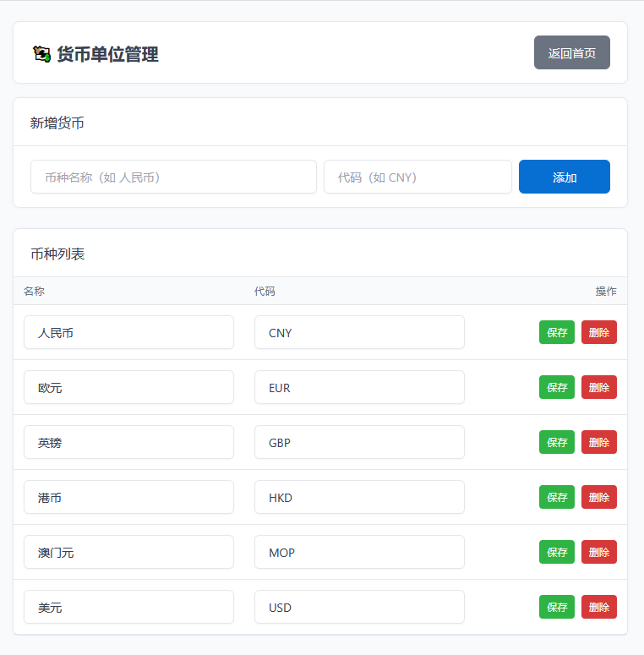Delete the 欧元 currency row

pyautogui.click(x=598, y=387)
